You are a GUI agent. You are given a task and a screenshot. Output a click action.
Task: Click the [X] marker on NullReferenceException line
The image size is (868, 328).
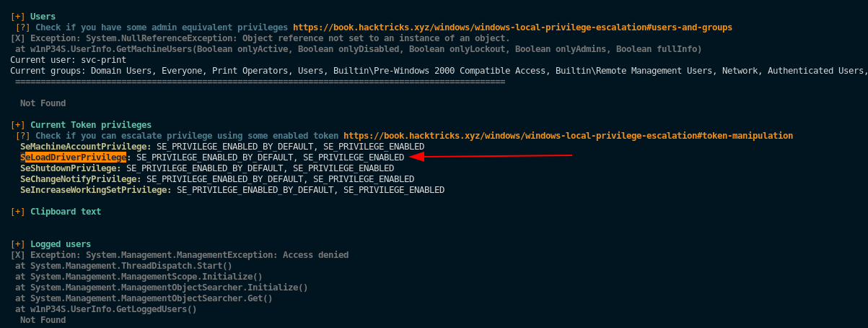[17, 38]
